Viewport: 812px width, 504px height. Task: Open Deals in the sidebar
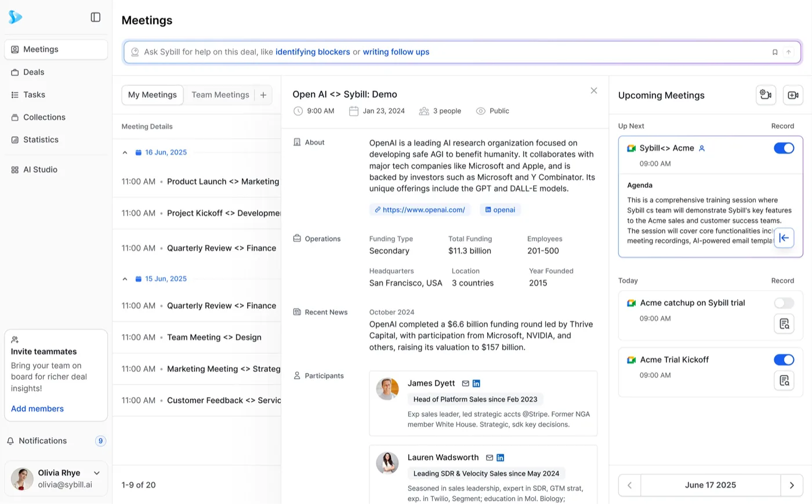(x=56, y=72)
